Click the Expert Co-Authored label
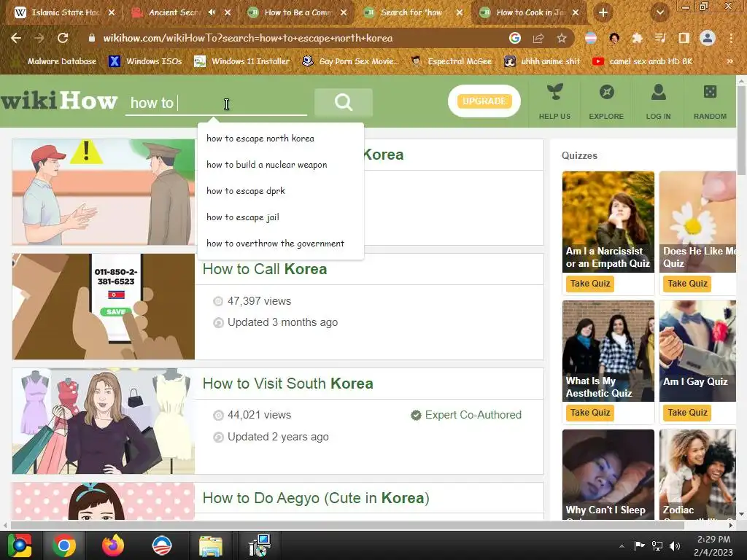The width and height of the screenshot is (747, 560). click(473, 415)
